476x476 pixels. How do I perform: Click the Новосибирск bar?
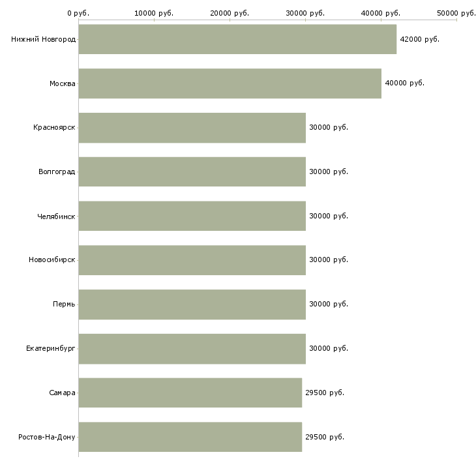tap(192, 260)
